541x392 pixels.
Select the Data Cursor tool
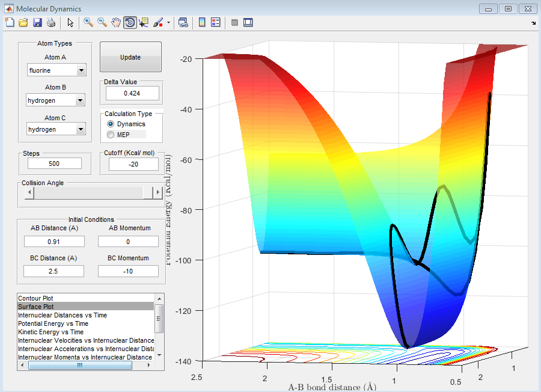click(144, 23)
